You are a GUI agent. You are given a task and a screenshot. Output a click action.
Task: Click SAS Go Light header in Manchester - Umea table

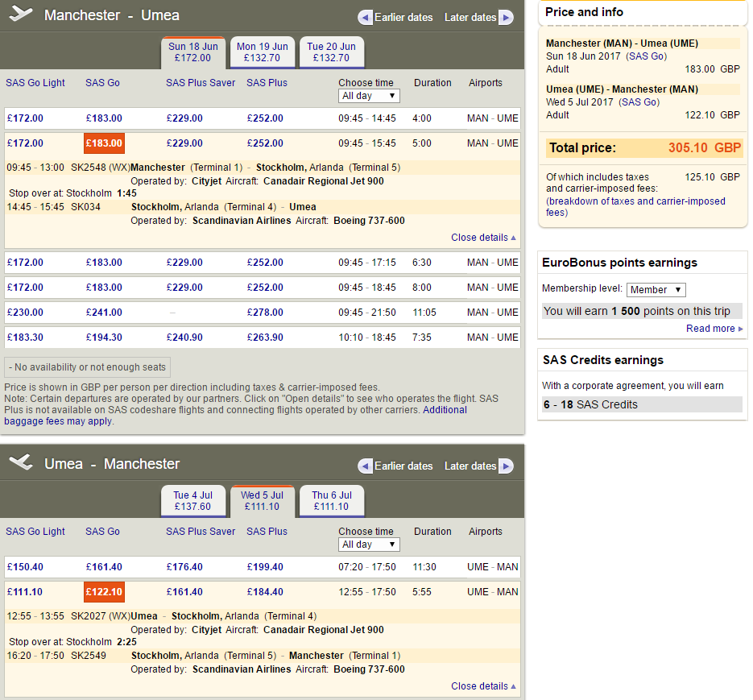point(35,83)
